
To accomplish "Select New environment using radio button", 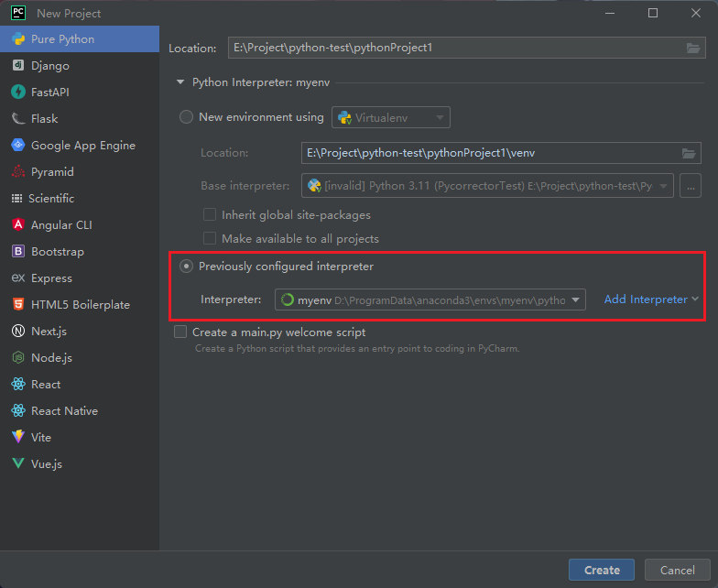I will [186, 117].
